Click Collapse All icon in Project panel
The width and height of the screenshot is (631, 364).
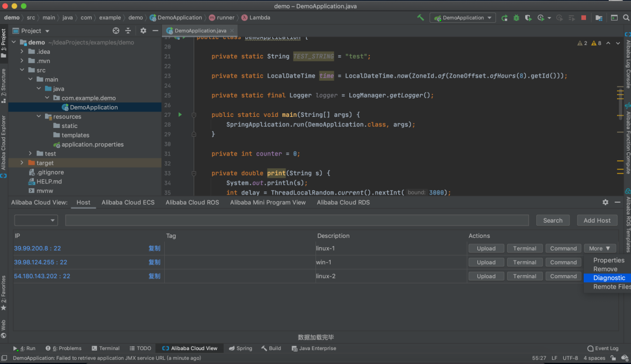pos(128,31)
